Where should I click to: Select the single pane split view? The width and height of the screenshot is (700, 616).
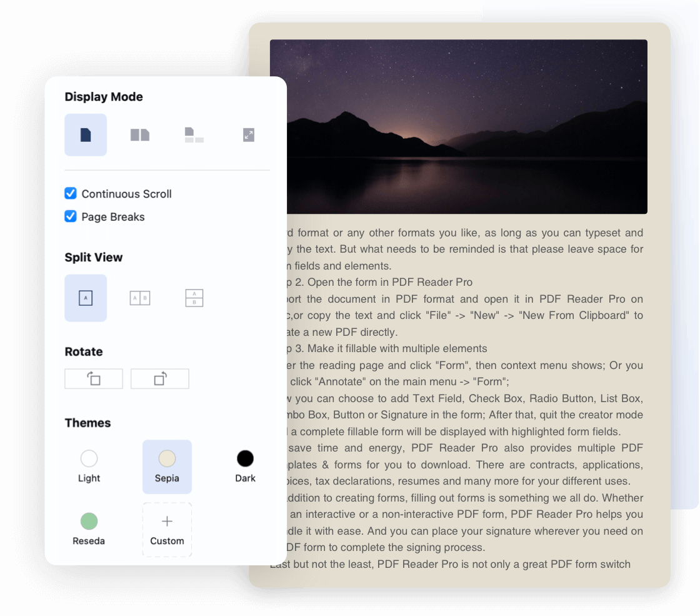[86, 298]
